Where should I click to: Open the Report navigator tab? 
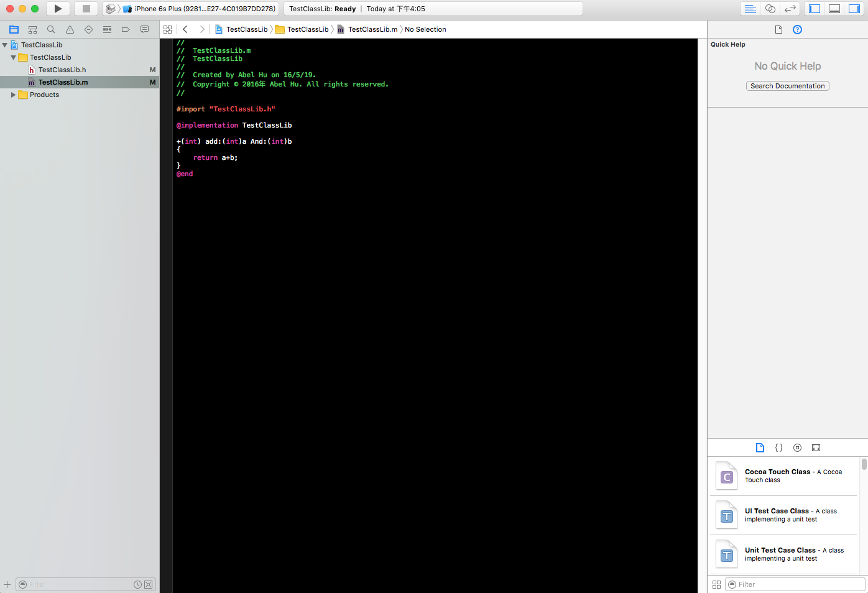(144, 29)
